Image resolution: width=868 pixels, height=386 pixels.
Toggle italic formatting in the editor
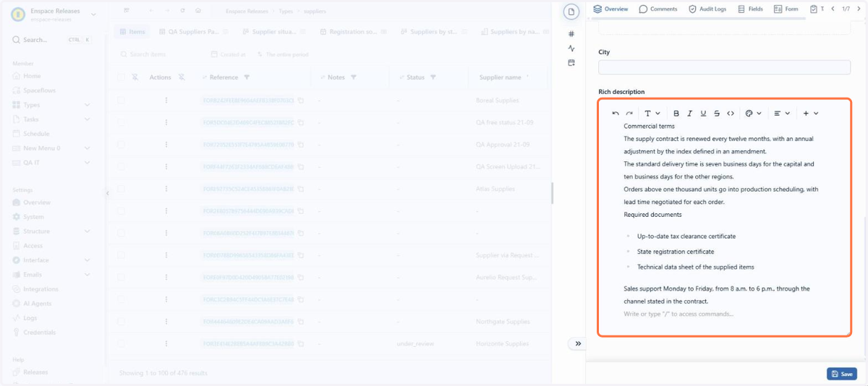pos(690,113)
